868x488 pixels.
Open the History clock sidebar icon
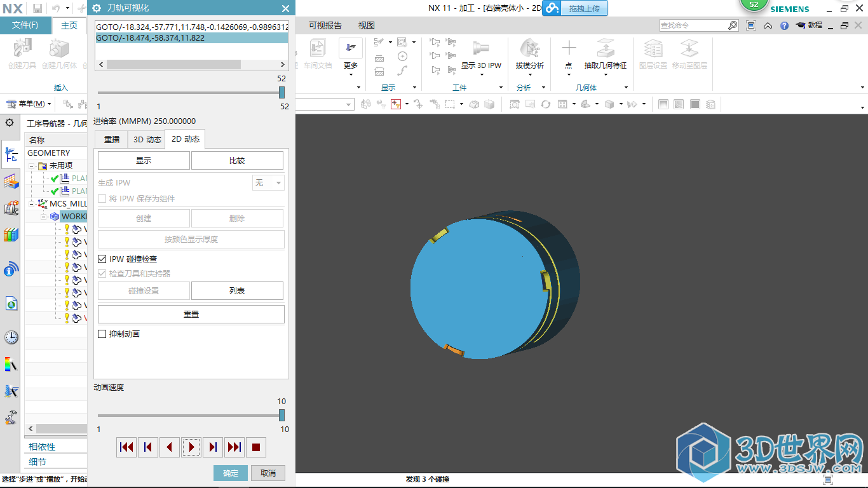[11, 337]
